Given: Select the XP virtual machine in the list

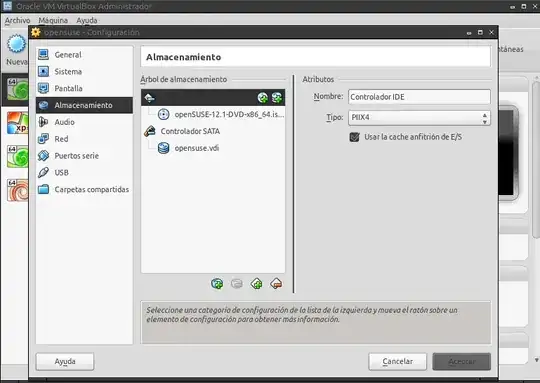Looking at the screenshot, I should (18, 123).
